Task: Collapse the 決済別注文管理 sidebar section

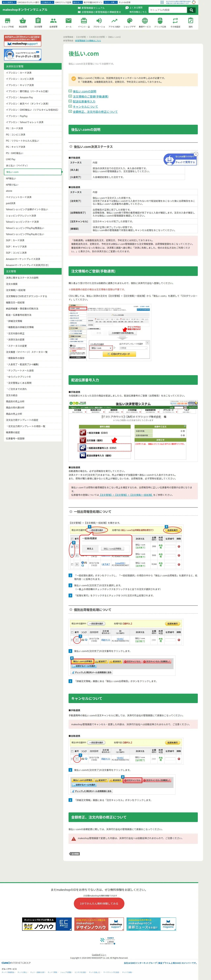Action: (33, 67)
